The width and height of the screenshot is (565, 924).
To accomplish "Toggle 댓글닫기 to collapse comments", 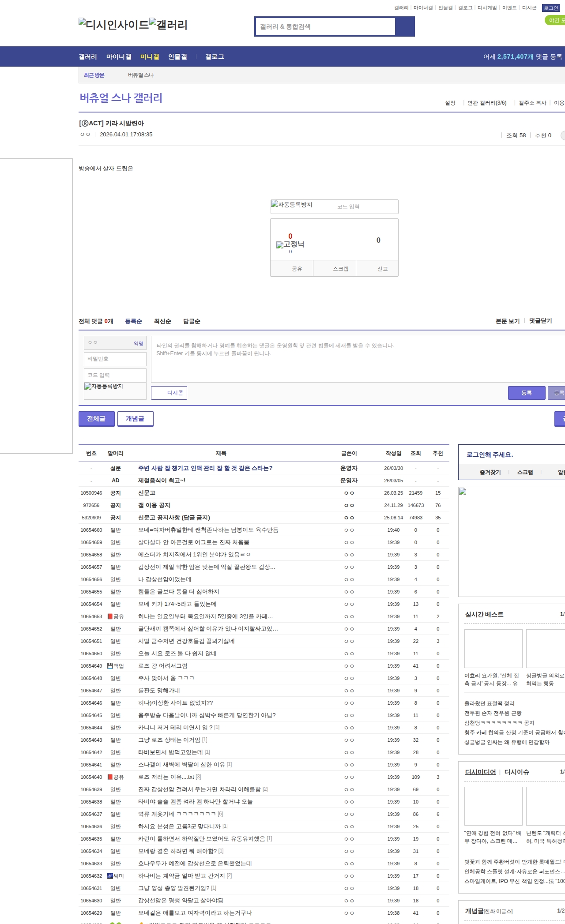I will click(540, 321).
